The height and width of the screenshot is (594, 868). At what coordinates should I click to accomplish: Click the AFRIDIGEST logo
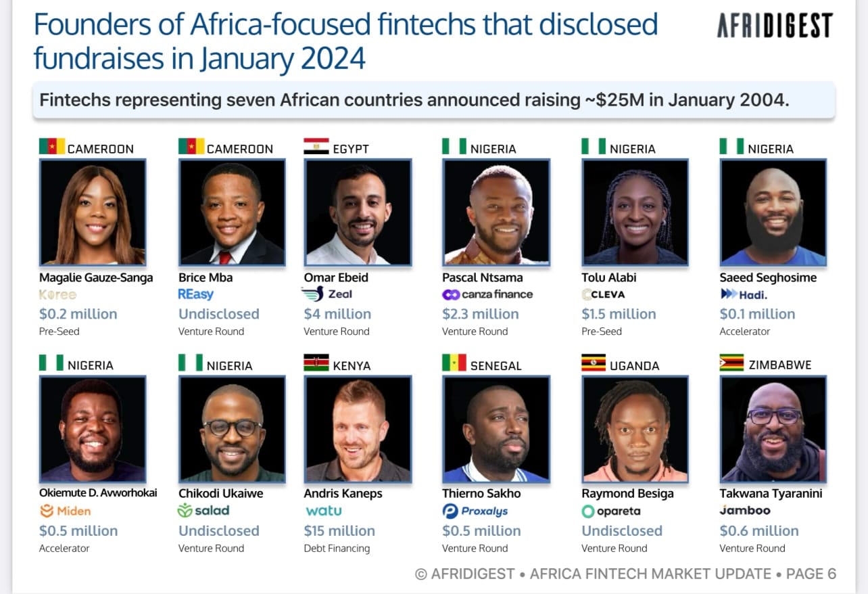click(775, 26)
